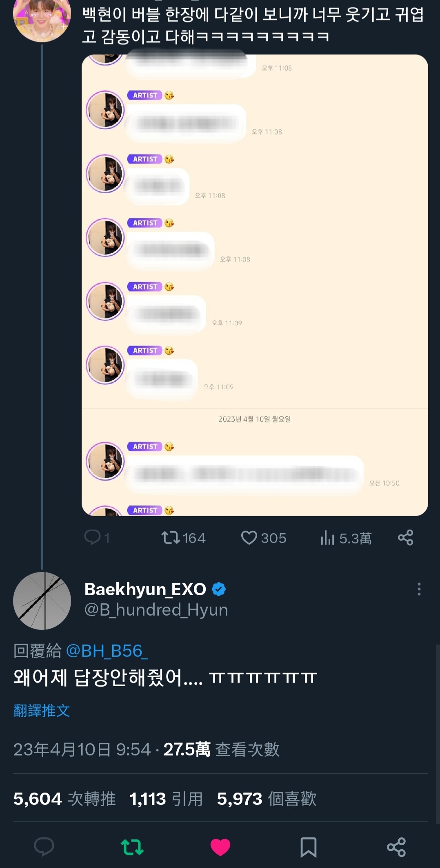Screen dimensions: 440x868
Task: Unlike via the pink heart at bottom
Action: 220,847
